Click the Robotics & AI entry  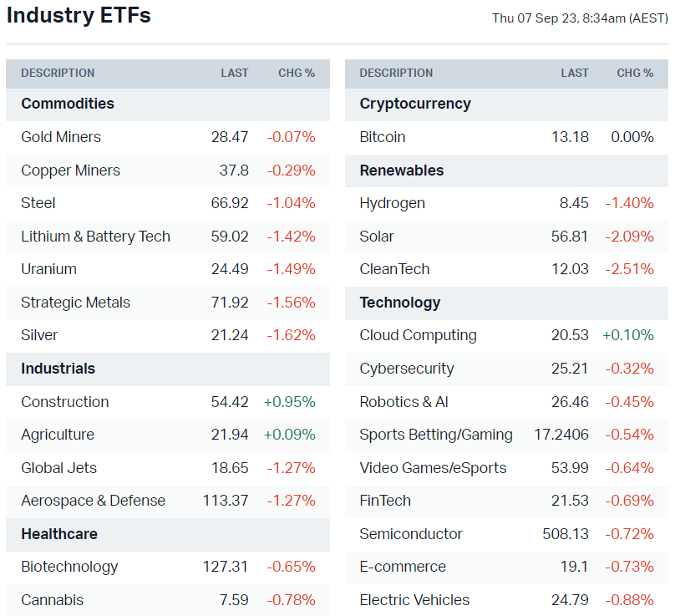click(403, 402)
